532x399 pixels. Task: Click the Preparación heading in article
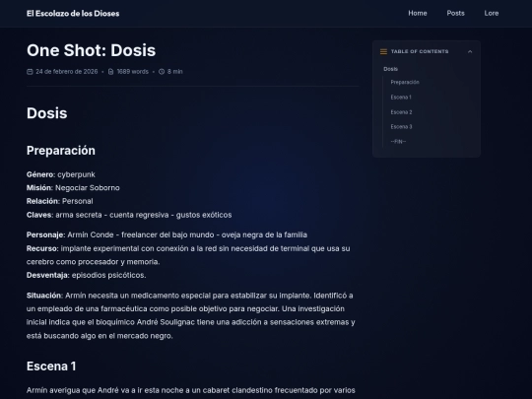61,151
